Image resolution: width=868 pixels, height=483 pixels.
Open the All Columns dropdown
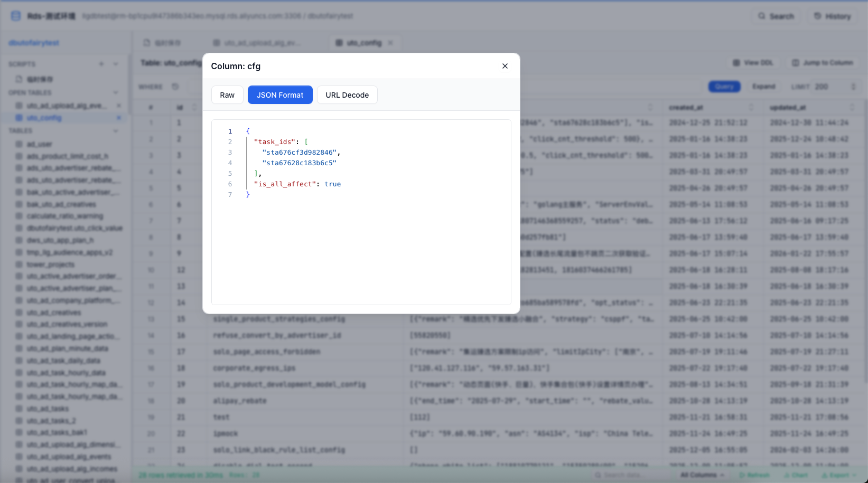coord(701,475)
